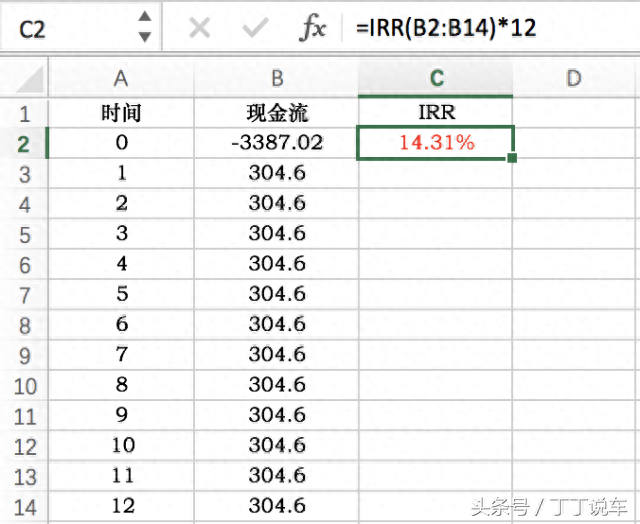
Task: Select row 4 header
Action: [24, 204]
